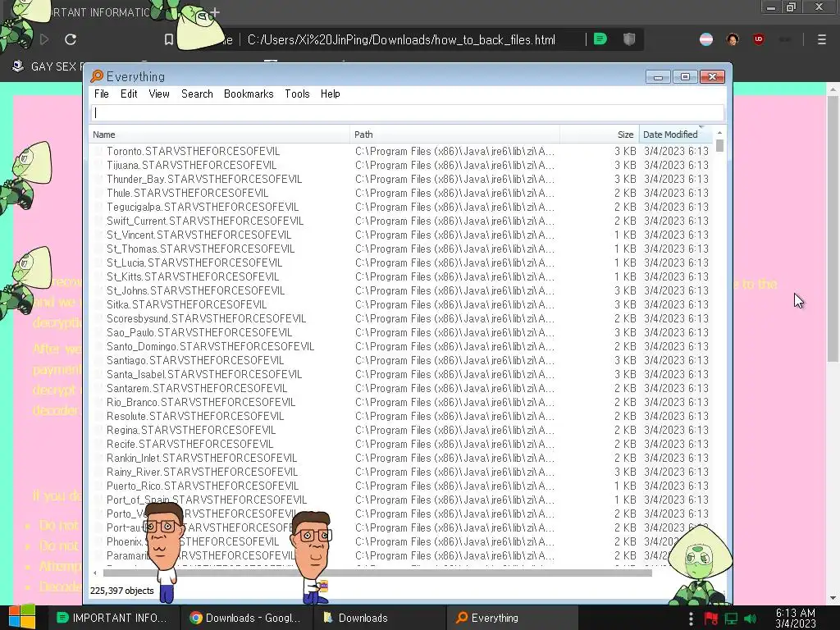Click the Everything vertical scrollbar thumb
This screenshot has width=840, height=630.
(x=719, y=146)
